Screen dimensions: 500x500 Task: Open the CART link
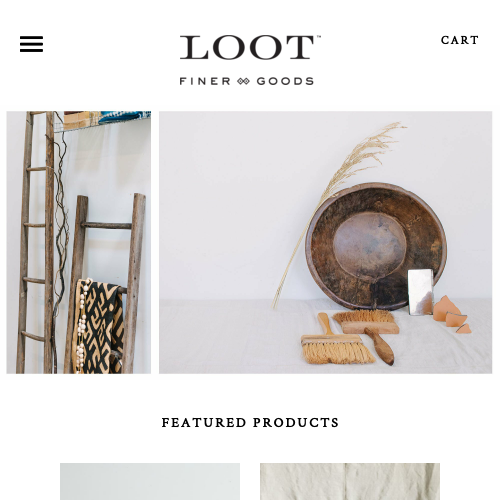[459, 40]
